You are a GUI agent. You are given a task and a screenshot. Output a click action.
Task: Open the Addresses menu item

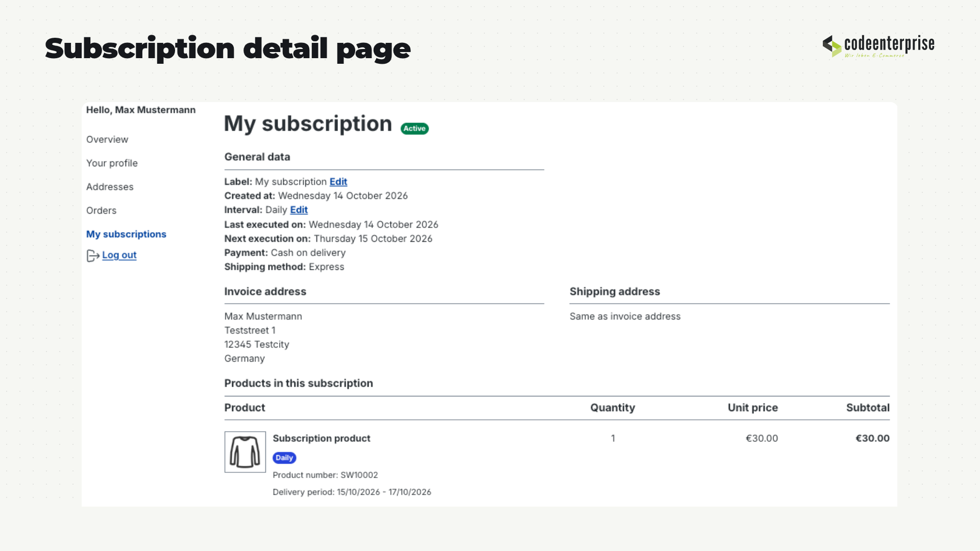110,187
